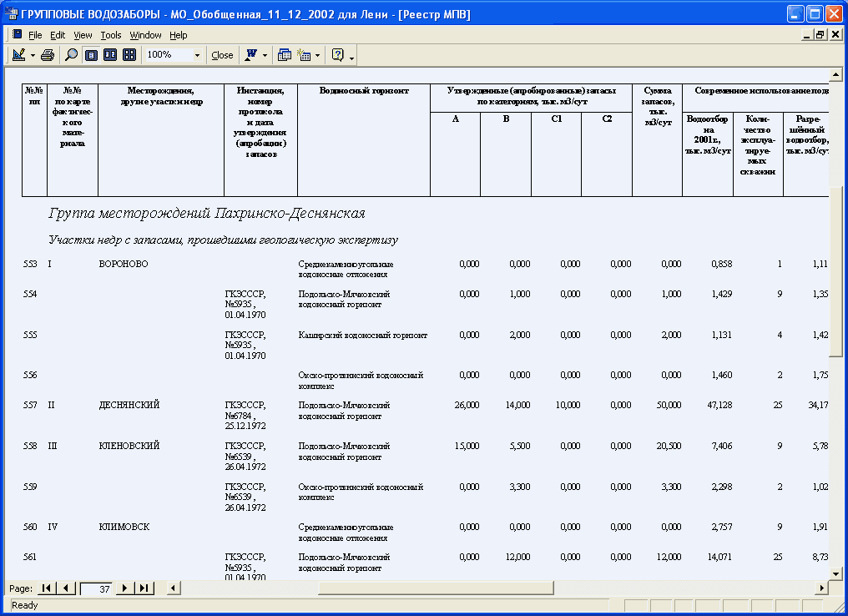Click the vertical scrollbar down arrow
The width and height of the screenshot is (848, 616).
pos(835,574)
